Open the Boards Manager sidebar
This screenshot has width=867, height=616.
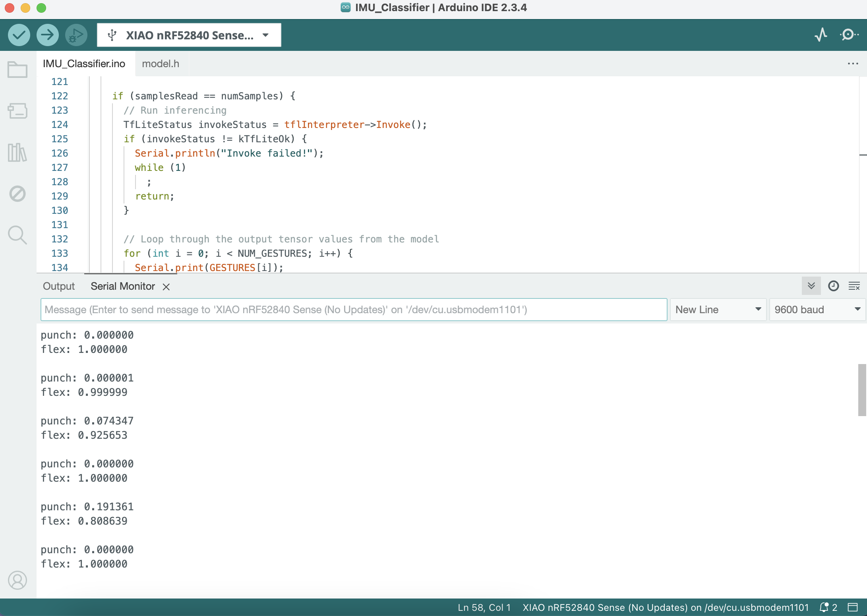(x=17, y=111)
